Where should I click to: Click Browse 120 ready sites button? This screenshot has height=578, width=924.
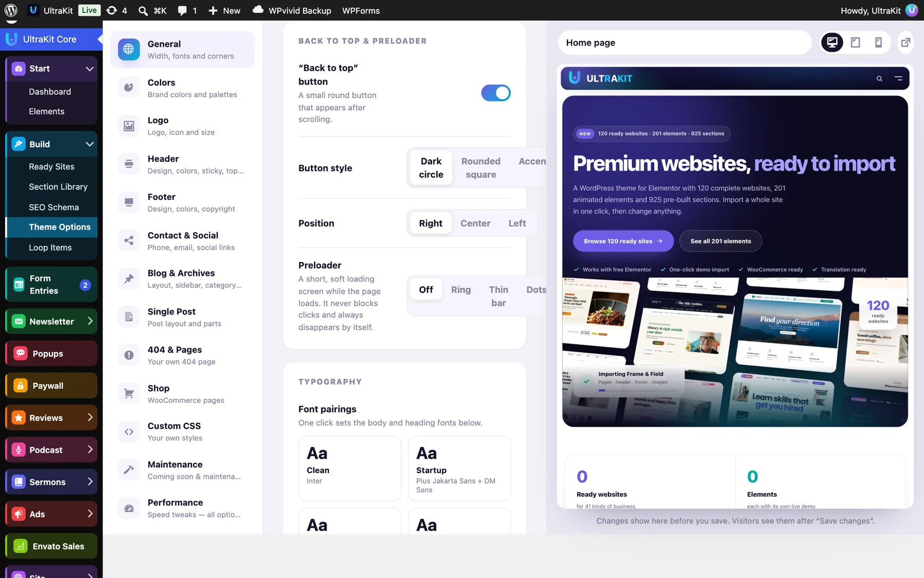(623, 241)
